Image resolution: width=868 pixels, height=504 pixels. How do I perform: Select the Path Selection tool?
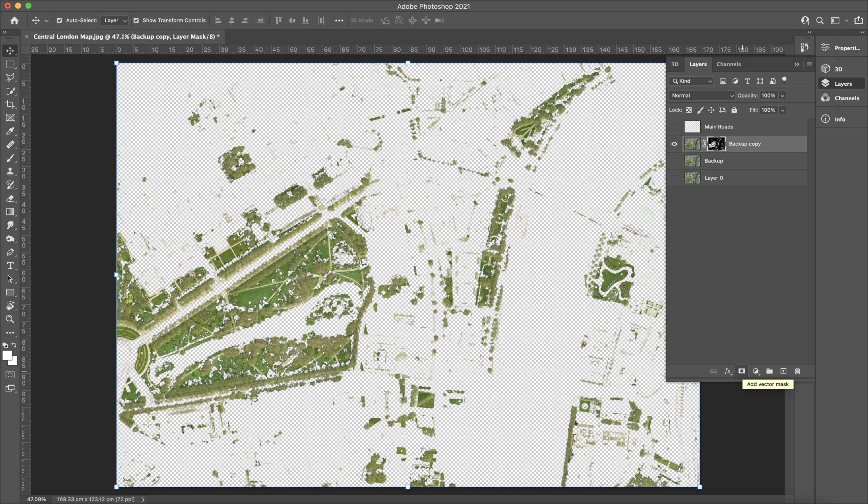[x=10, y=279]
